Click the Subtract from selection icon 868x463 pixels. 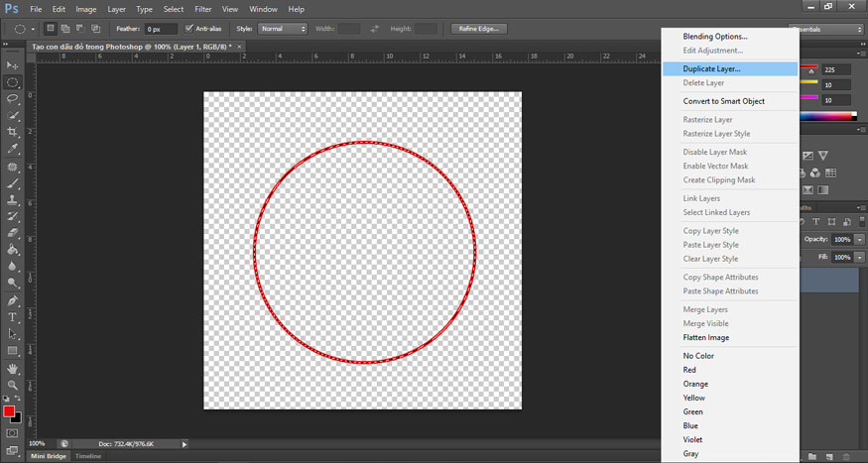(80, 28)
